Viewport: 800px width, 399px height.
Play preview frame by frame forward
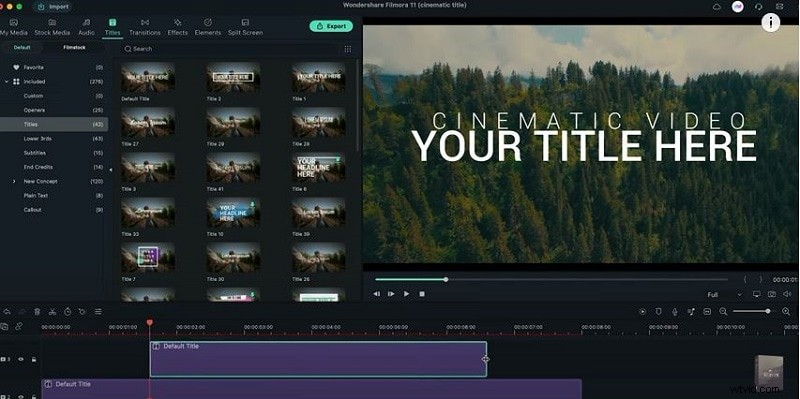[x=391, y=294]
